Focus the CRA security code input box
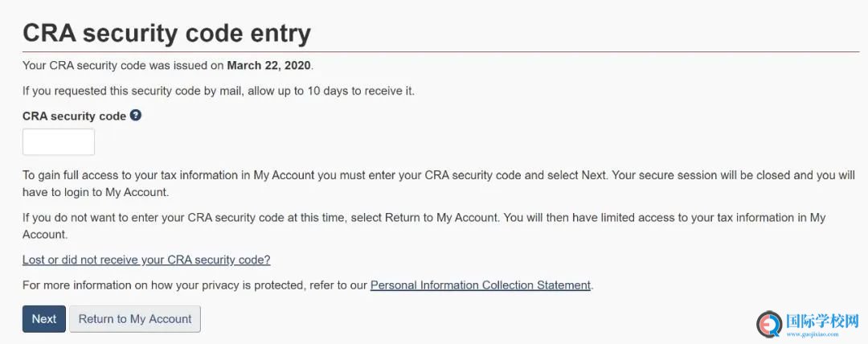 click(59, 141)
